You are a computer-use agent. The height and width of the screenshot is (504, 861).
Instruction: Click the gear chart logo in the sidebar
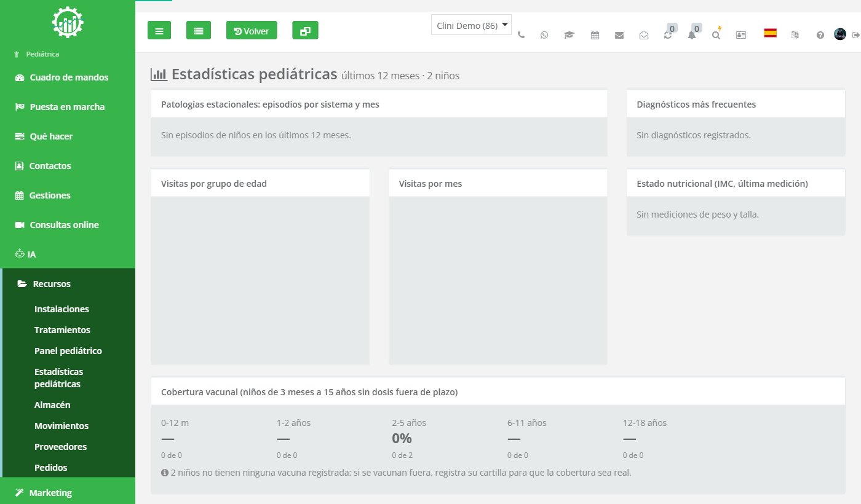(x=68, y=23)
